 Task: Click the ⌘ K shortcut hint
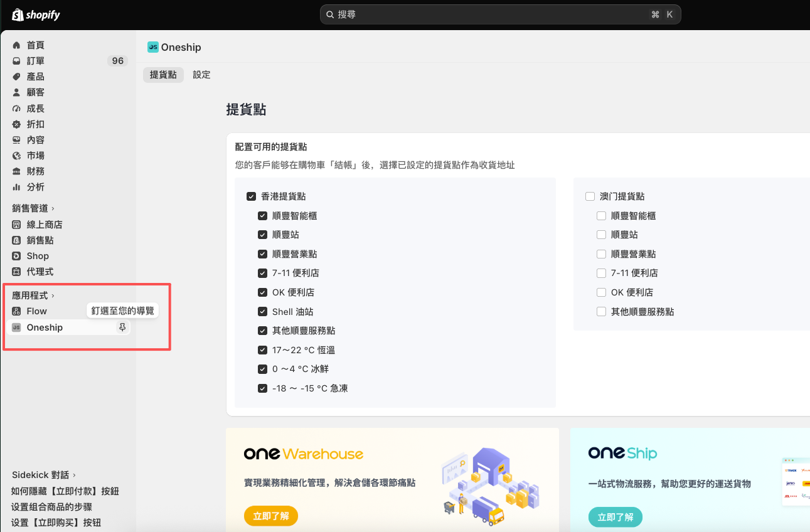[x=663, y=14]
